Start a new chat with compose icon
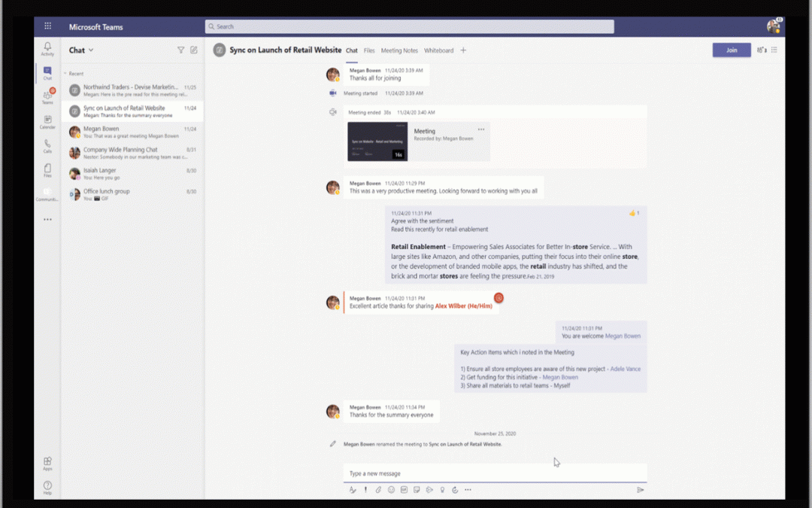 point(194,50)
